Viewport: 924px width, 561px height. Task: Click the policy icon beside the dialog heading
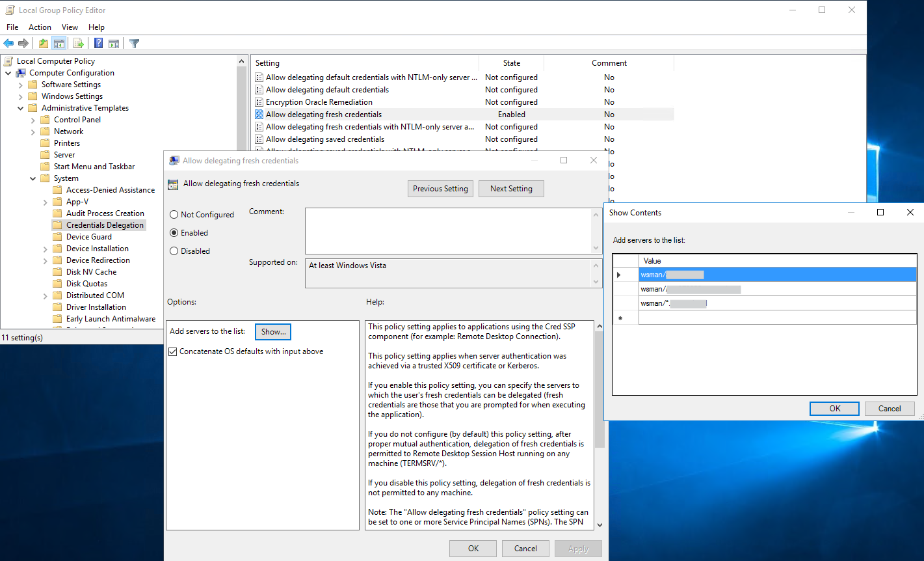tap(173, 184)
